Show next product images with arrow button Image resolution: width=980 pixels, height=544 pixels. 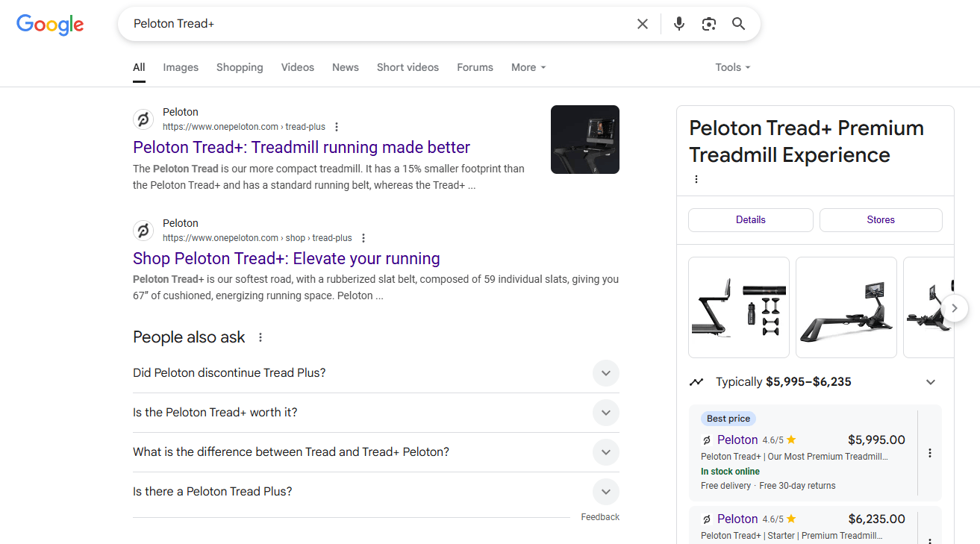955,308
